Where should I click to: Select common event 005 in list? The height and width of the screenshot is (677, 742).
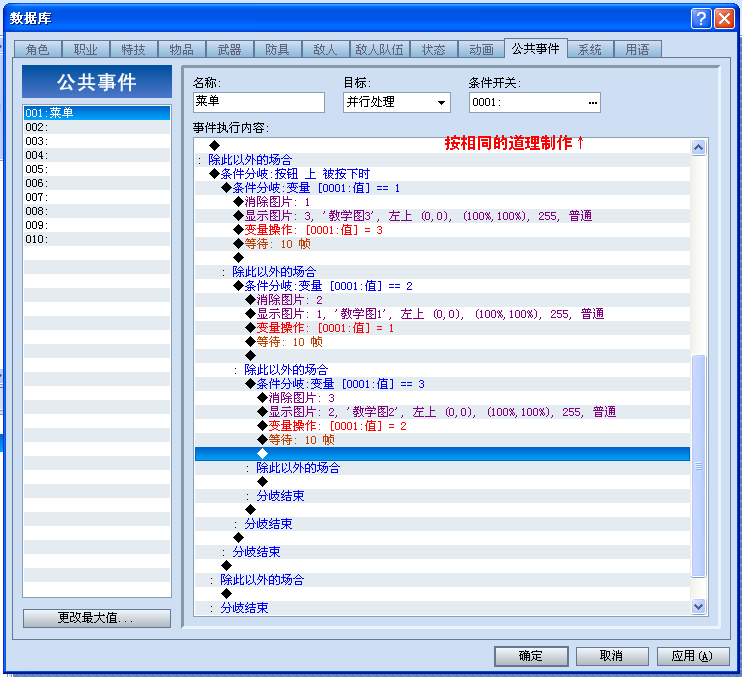point(97,169)
